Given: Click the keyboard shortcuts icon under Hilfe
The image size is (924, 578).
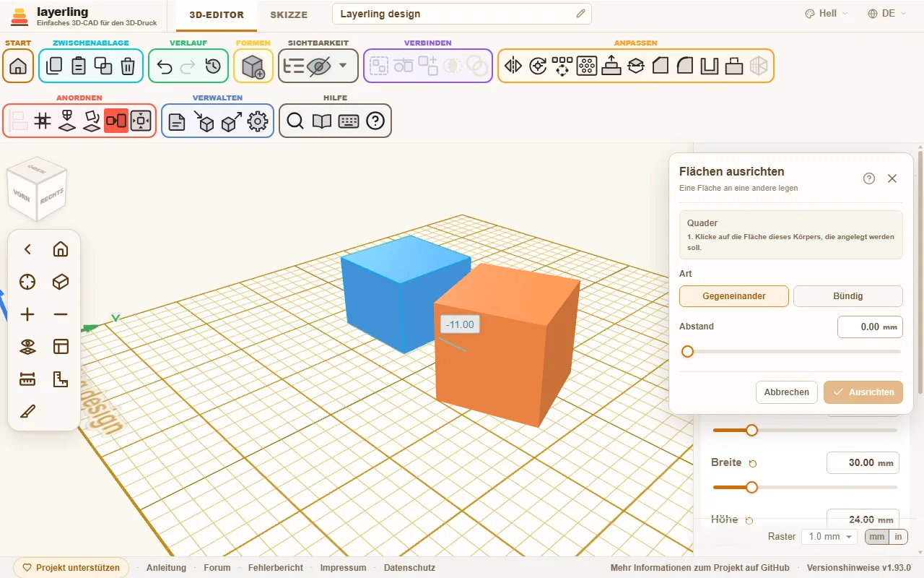Looking at the screenshot, I should click(349, 121).
